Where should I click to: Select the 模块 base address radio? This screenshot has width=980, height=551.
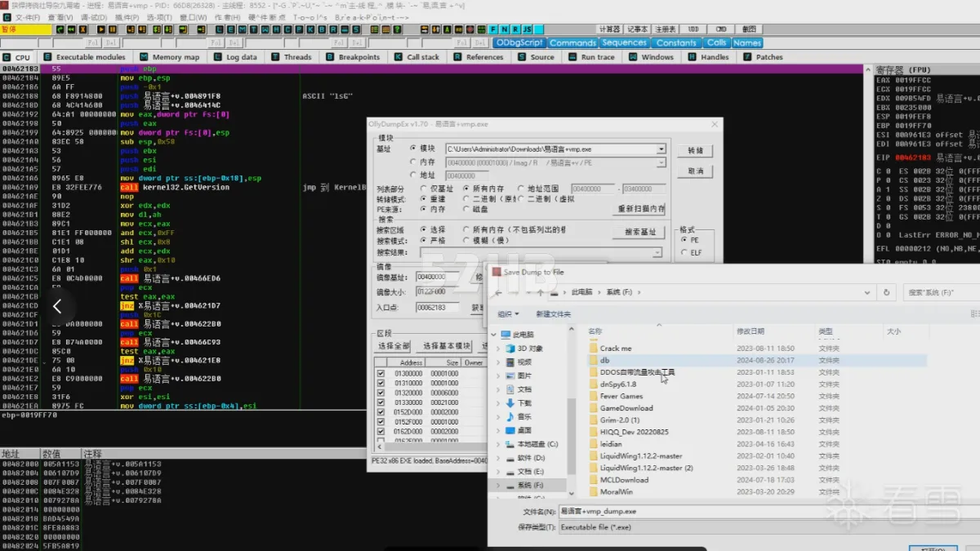coord(412,149)
